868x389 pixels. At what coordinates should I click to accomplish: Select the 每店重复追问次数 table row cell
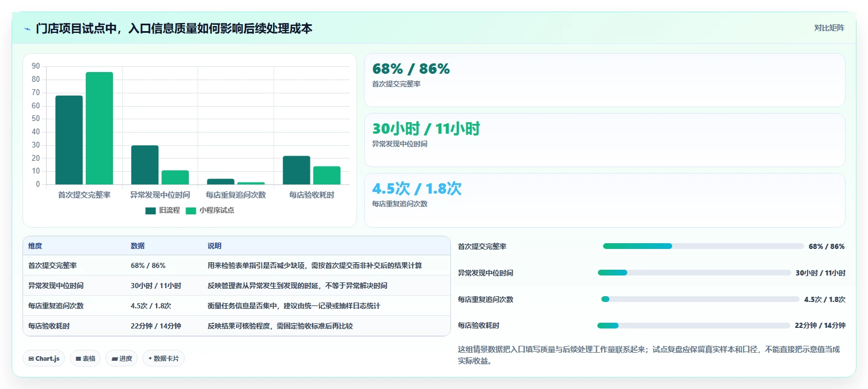[56, 306]
